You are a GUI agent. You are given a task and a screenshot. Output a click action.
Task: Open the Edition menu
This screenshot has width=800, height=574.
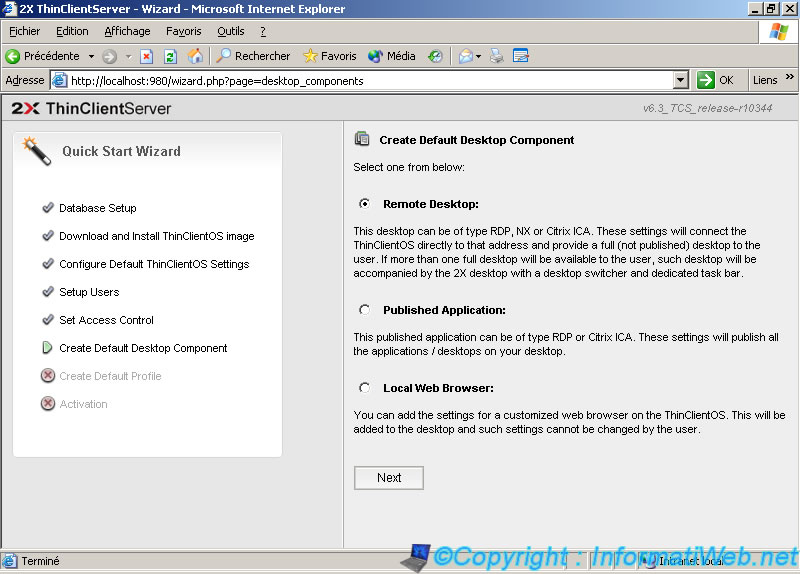[x=72, y=32]
